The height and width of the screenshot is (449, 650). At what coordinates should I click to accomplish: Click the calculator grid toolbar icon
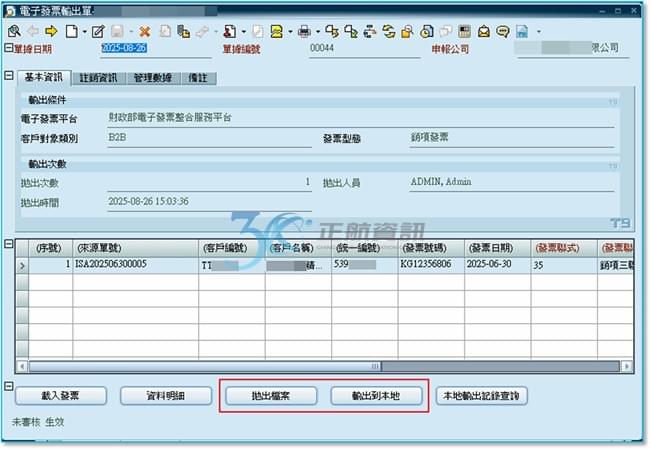(x=465, y=31)
